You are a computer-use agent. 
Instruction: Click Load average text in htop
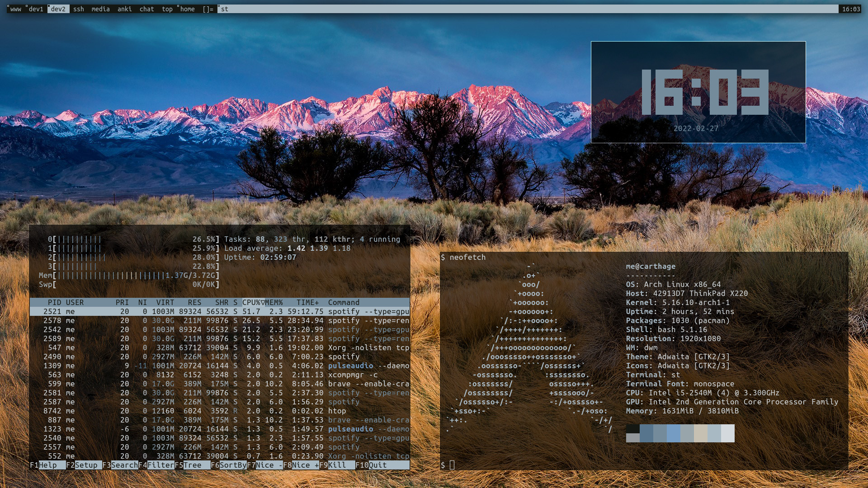[x=287, y=248]
